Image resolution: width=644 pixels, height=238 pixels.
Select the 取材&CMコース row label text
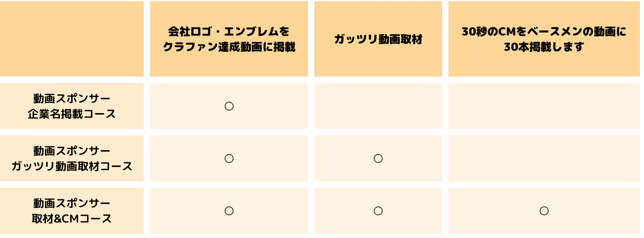point(72,219)
